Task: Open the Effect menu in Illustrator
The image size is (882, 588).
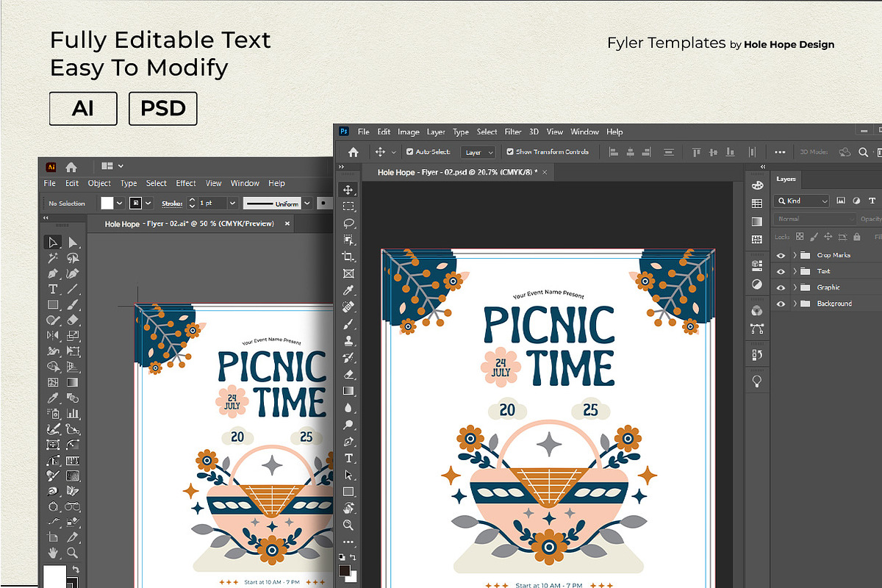Action: coord(186,183)
